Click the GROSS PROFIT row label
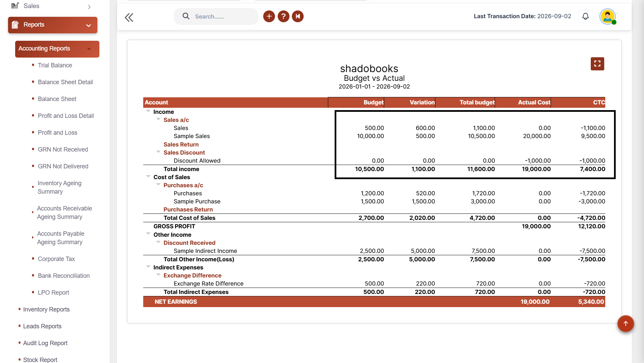 coord(174,226)
